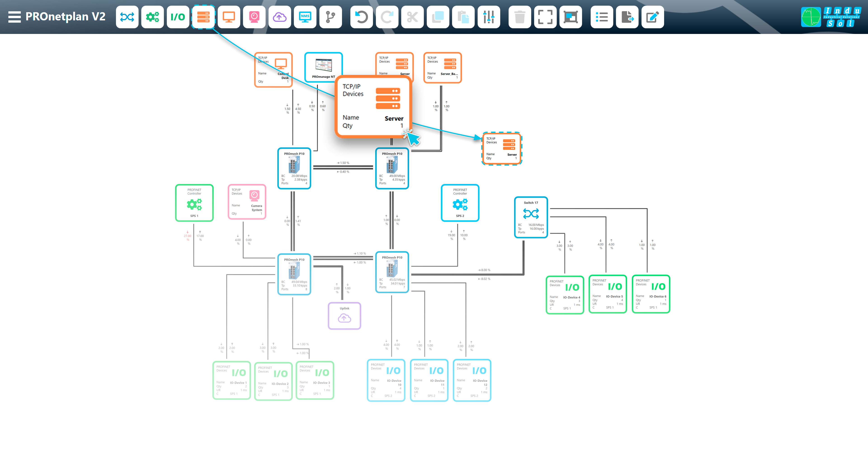Image resolution: width=868 pixels, height=466 pixels.
Task: Open the hamburger menu
Action: coord(14,17)
